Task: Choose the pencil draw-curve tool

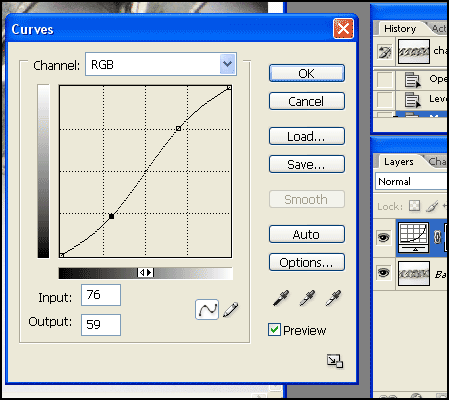Action: click(231, 309)
